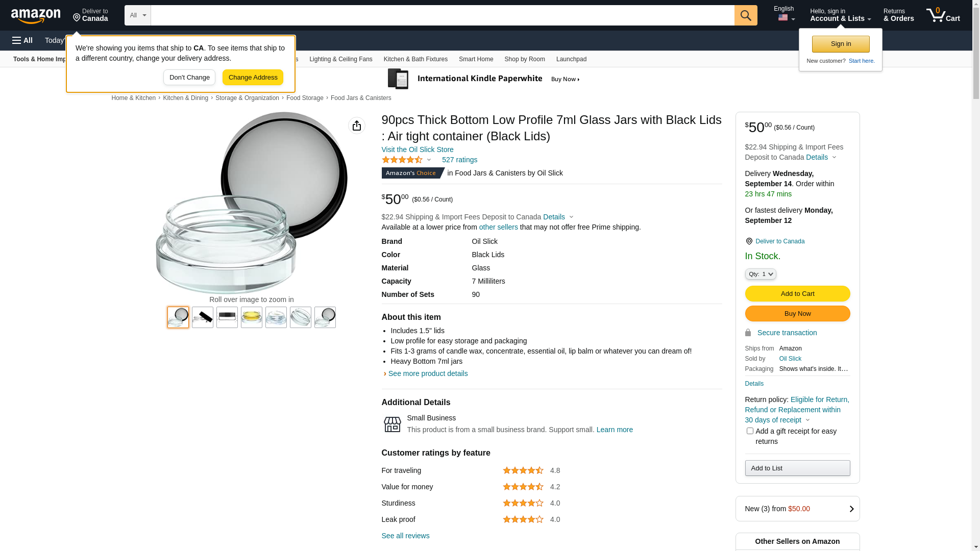Click the US flag language icon
Screen dimensions: 980x551
783,18
